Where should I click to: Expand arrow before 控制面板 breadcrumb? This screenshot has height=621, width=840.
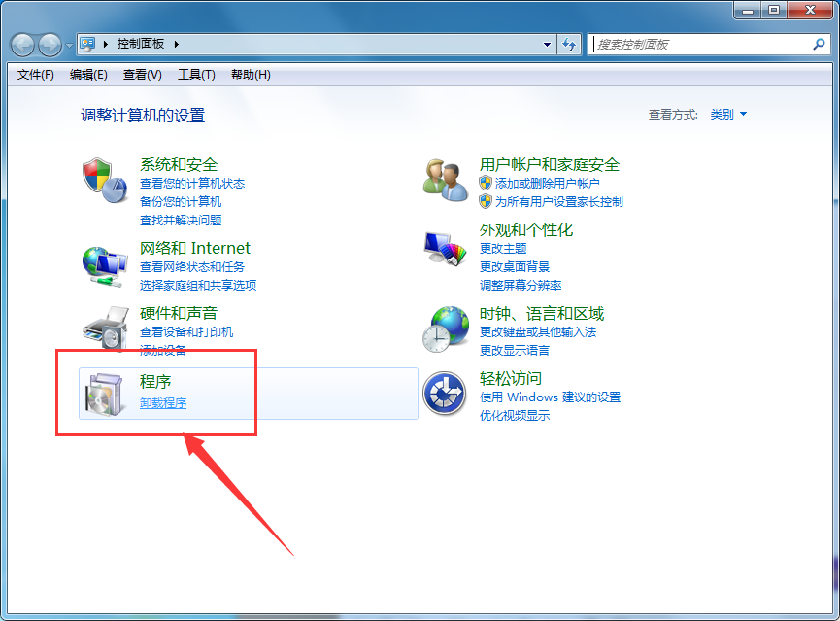pyautogui.click(x=105, y=44)
